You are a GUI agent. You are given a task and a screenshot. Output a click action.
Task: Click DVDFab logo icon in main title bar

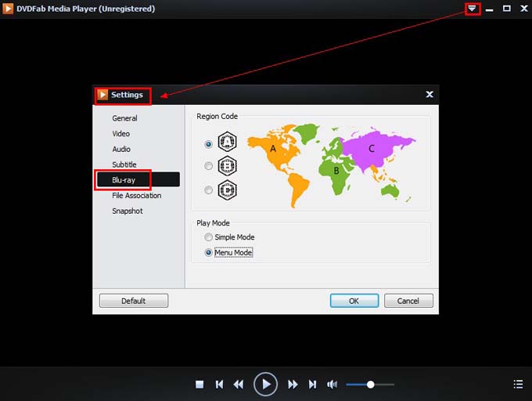[x=8, y=9]
